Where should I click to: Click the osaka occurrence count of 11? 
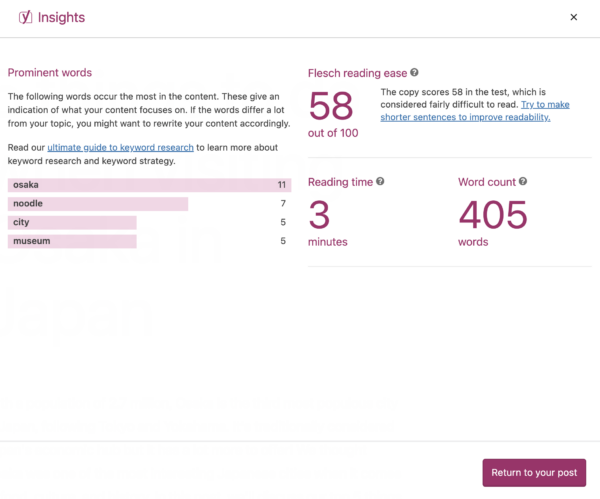coord(282,185)
